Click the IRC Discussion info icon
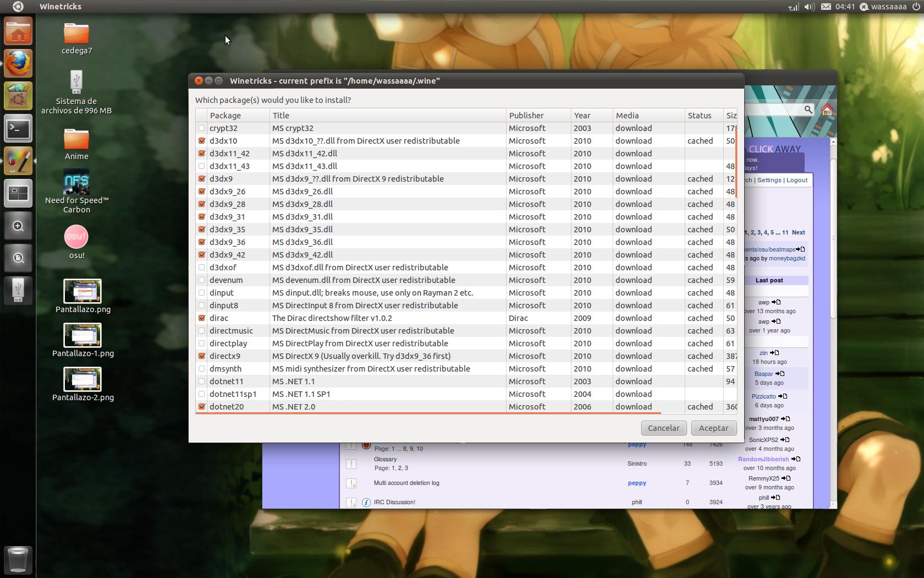 pyautogui.click(x=366, y=502)
